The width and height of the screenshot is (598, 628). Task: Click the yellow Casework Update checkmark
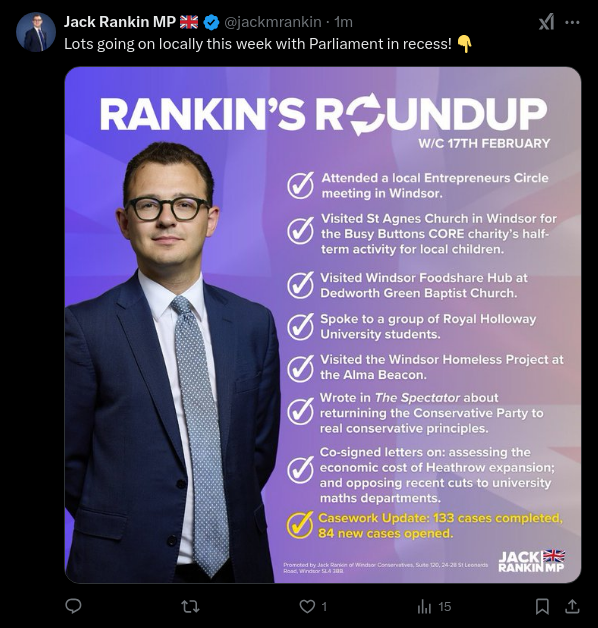[x=300, y=525]
